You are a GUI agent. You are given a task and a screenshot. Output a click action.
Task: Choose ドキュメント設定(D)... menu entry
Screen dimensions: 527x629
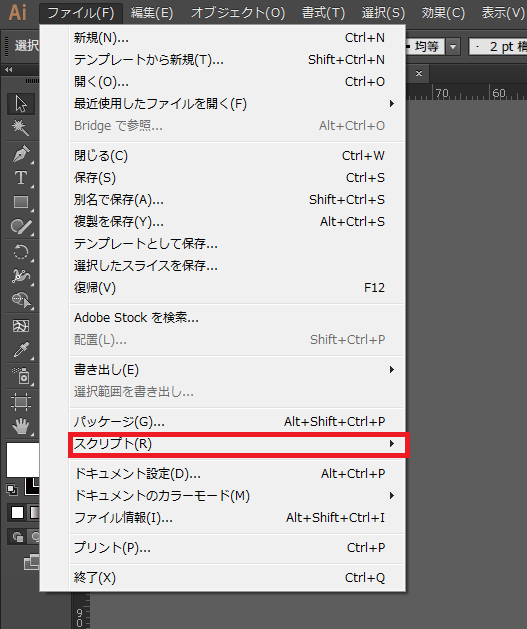tap(238, 474)
